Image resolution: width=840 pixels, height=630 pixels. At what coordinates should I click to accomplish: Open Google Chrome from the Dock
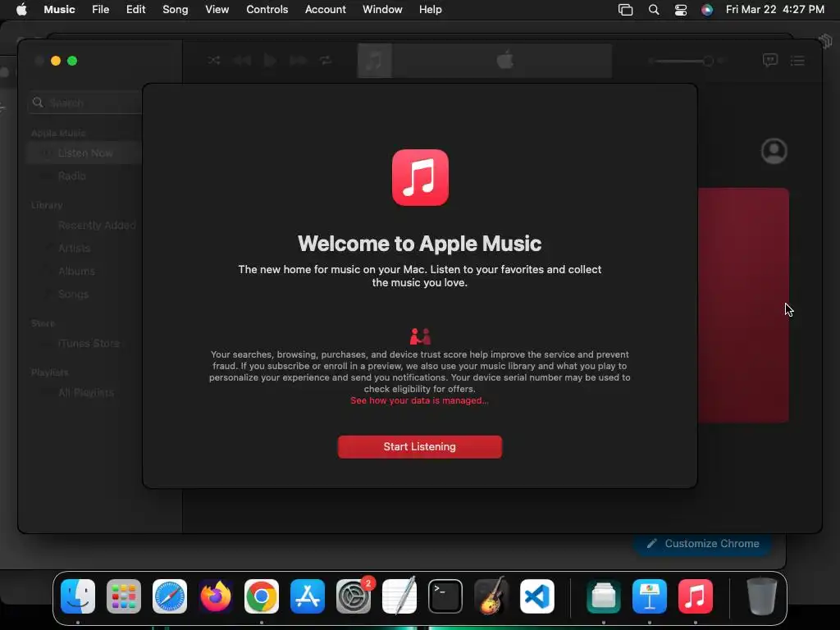pyautogui.click(x=262, y=596)
